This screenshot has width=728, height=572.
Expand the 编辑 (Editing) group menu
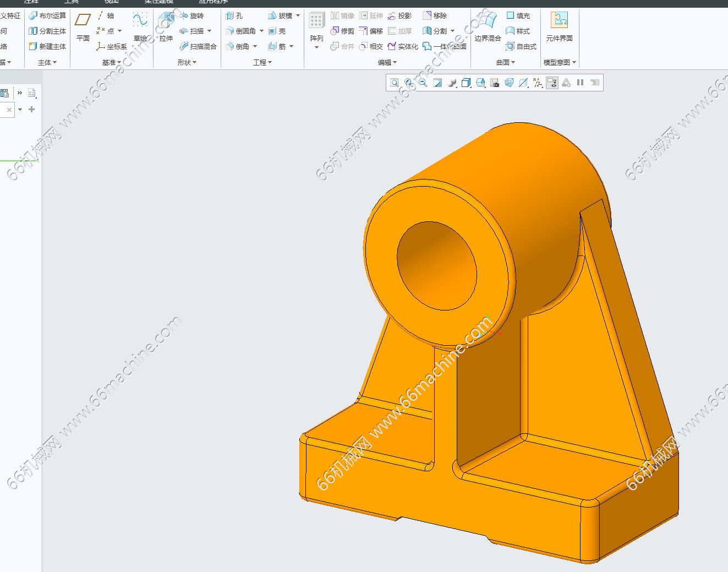coord(387,63)
